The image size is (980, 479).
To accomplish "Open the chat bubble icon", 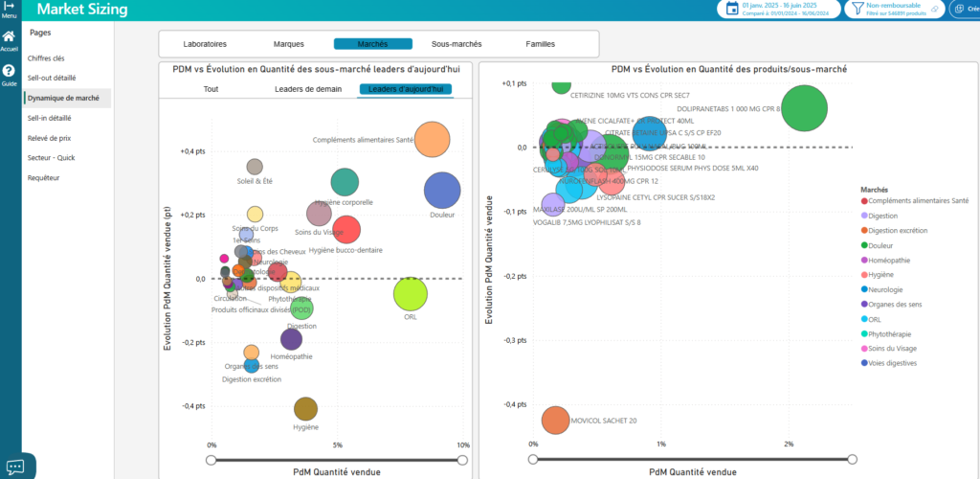I will click(x=15, y=467).
